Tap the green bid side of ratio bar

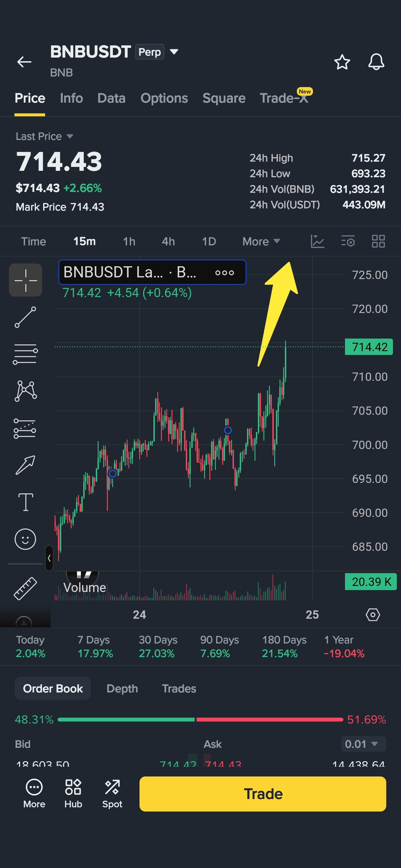126,719
